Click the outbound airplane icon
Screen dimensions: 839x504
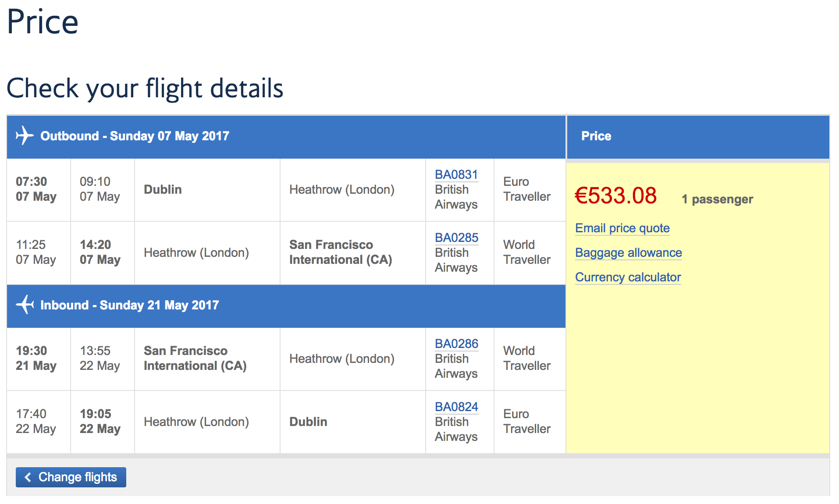[25, 135]
